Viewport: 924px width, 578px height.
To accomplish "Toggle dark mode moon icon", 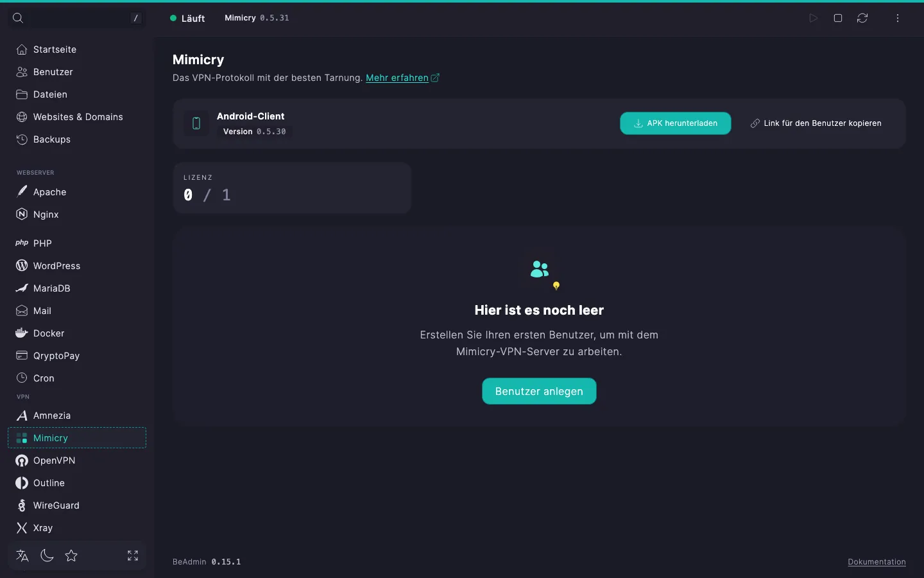I will pos(47,556).
